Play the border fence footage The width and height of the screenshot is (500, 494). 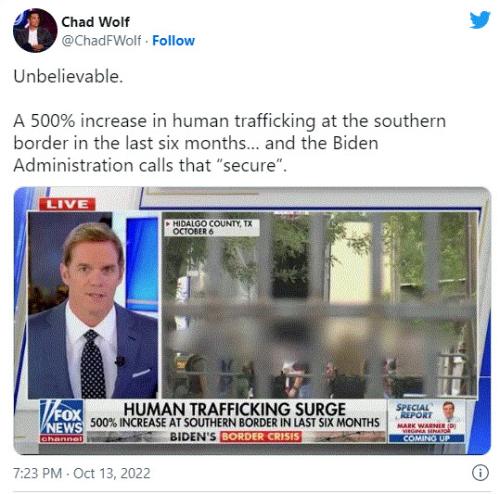[x=319, y=305]
